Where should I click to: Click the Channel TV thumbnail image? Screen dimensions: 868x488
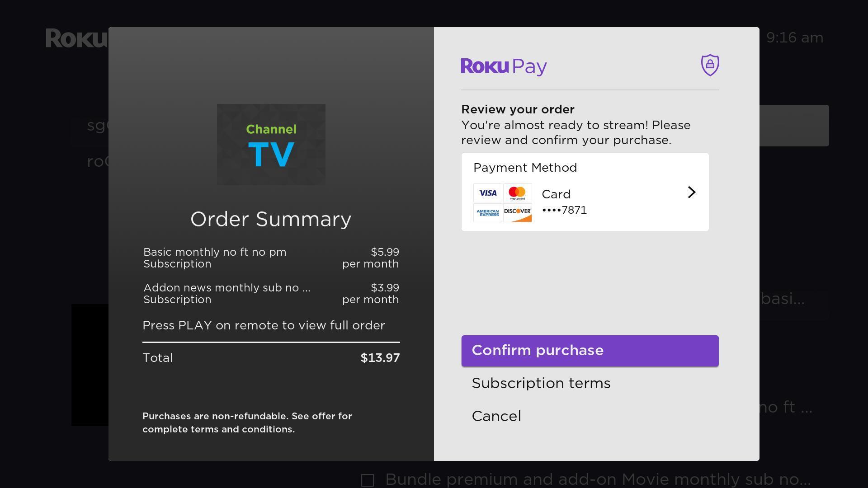pyautogui.click(x=271, y=144)
